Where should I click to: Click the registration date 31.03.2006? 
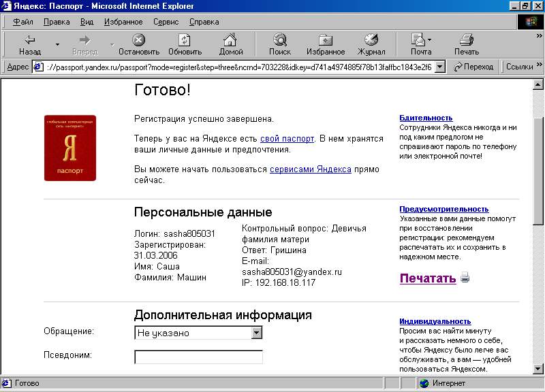156,255
